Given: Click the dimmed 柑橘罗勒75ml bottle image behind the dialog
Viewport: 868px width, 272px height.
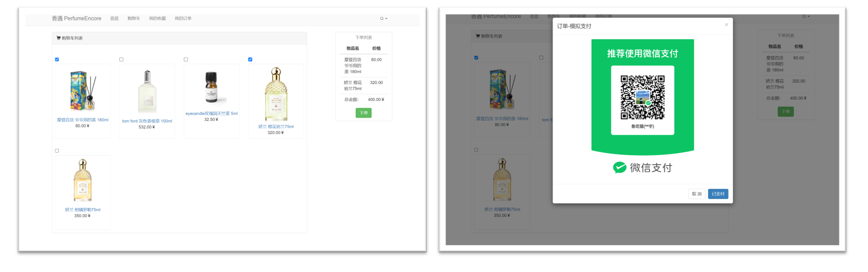Looking at the screenshot, I should coord(502,180).
